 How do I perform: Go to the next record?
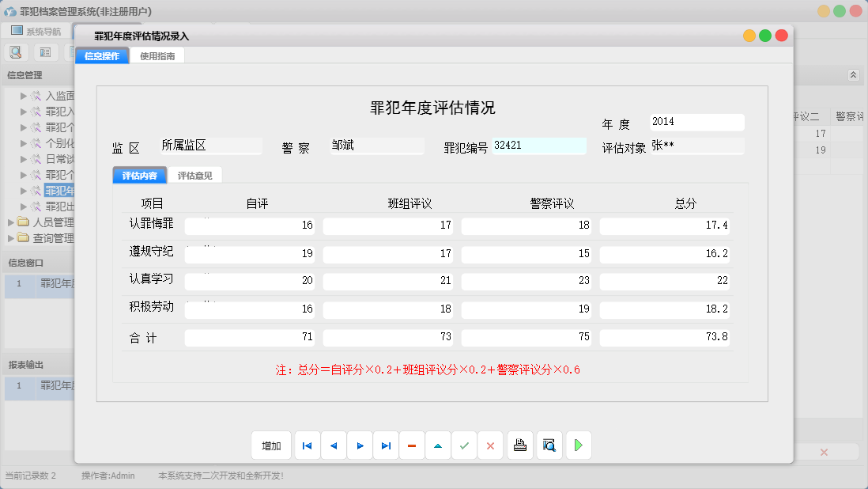click(x=360, y=445)
